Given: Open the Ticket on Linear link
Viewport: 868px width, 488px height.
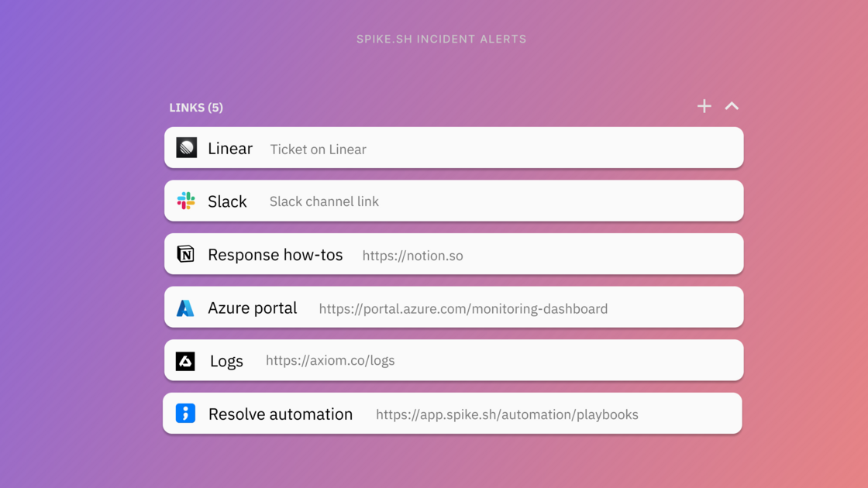Looking at the screenshot, I should [x=317, y=149].
